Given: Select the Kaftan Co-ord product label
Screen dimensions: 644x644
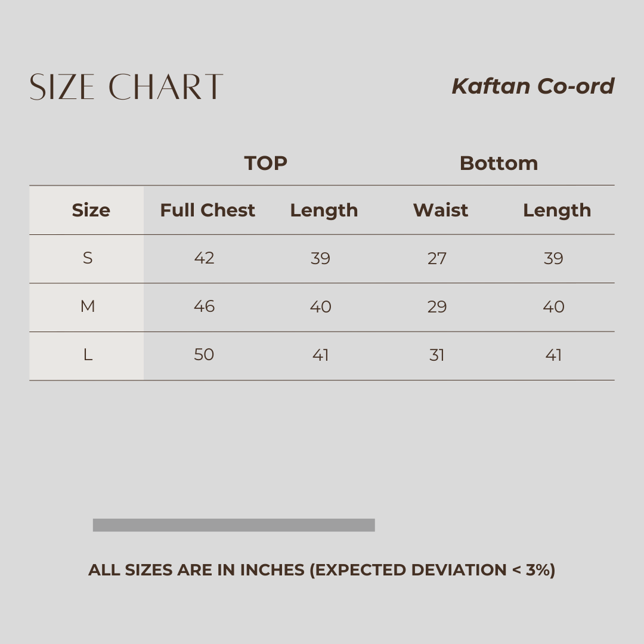Looking at the screenshot, I should [x=532, y=86].
